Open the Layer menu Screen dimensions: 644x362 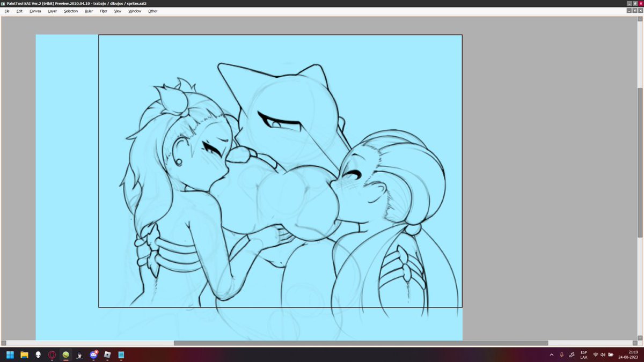[52, 11]
